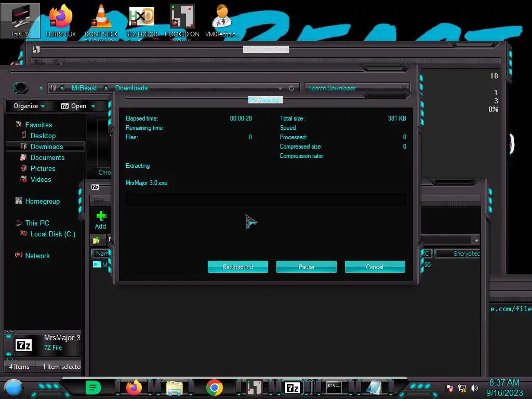Select This PC in navigation pane
Viewport: 532px width, 399px height.
click(37, 223)
